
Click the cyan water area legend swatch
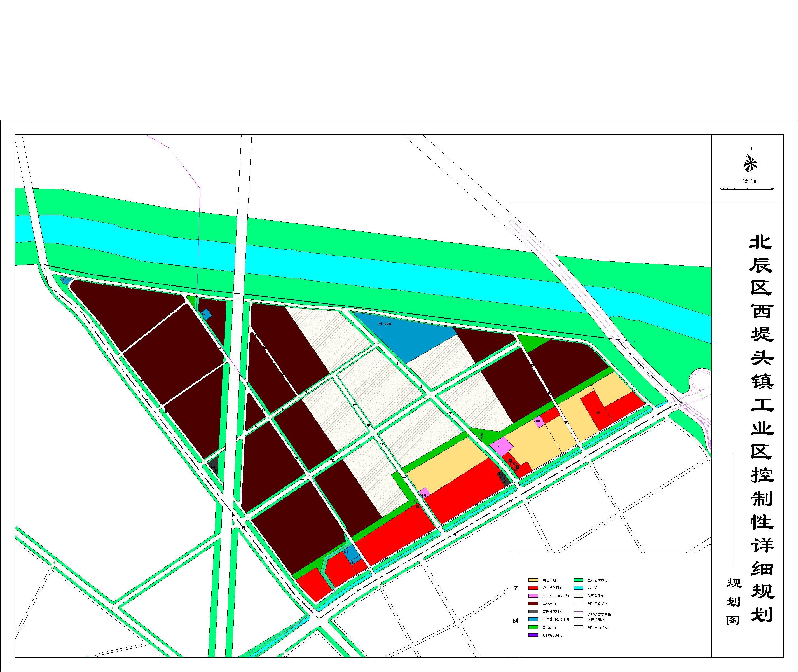578,588
